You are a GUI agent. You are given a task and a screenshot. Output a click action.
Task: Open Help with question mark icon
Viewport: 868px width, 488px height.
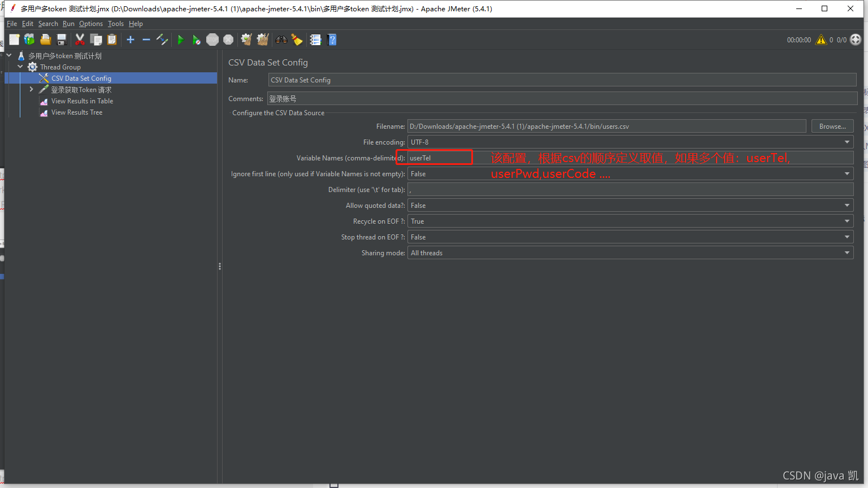point(332,40)
